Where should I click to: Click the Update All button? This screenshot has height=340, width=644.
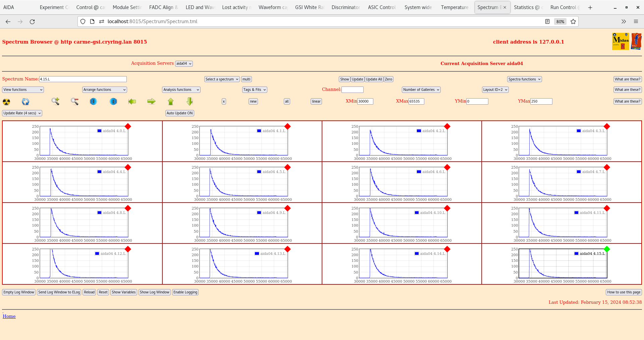[x=374, y=79]
